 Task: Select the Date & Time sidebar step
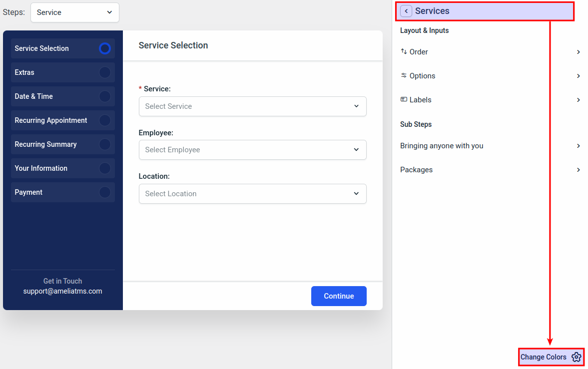pyautogui.click(x=62, y=96)
